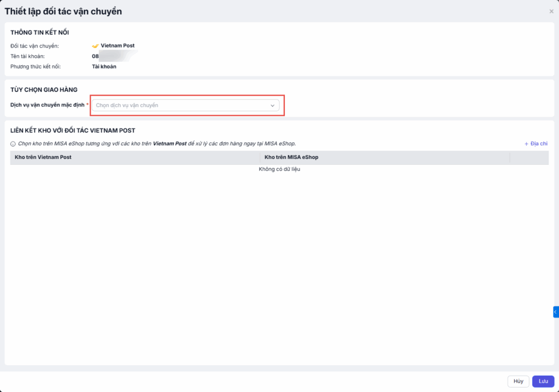
Task: Click the TÙY CHỌN GIAO HÀNG section heading
Action: tap(44, 90)
